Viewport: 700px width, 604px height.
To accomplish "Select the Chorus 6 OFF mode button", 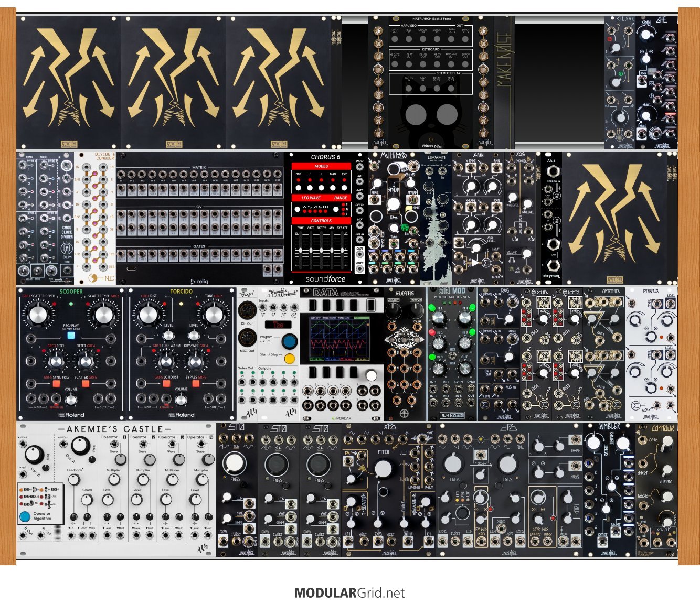I will pyautogui.click(x=299, y=188).
